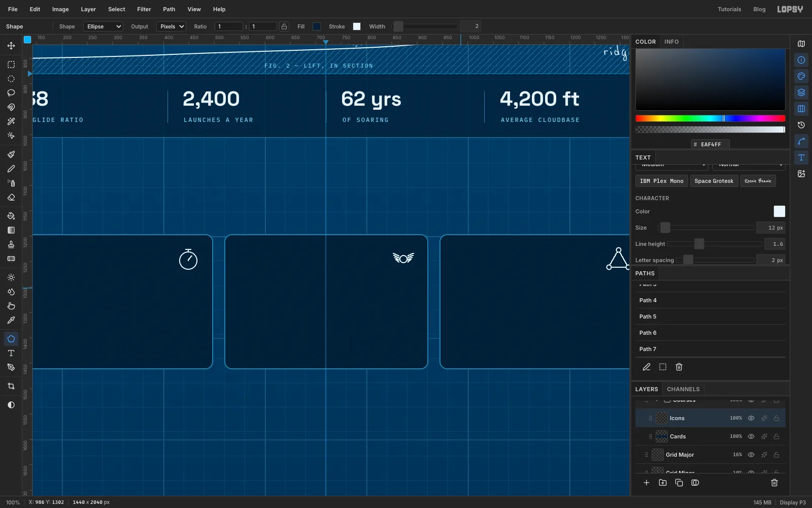Toggle the ratio lock button

tap(284, 26)
